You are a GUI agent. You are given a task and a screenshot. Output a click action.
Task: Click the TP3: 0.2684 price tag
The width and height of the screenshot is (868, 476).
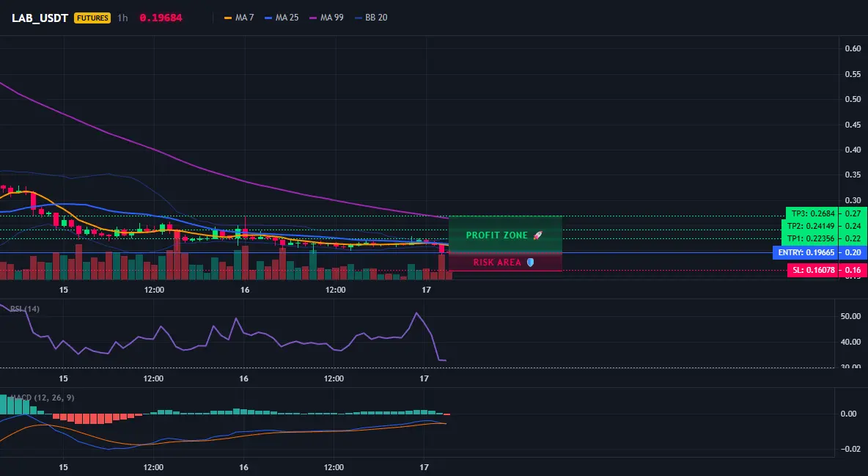tap(812, 213)
